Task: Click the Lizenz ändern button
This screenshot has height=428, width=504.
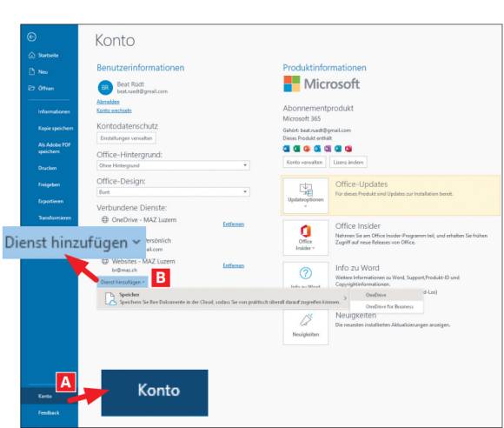Action: tap(348, 162)
